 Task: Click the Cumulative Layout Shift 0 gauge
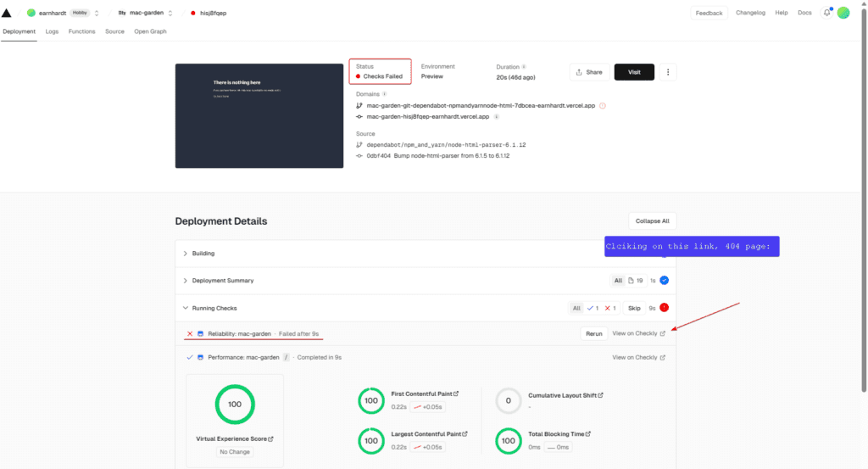pos(509,401)
